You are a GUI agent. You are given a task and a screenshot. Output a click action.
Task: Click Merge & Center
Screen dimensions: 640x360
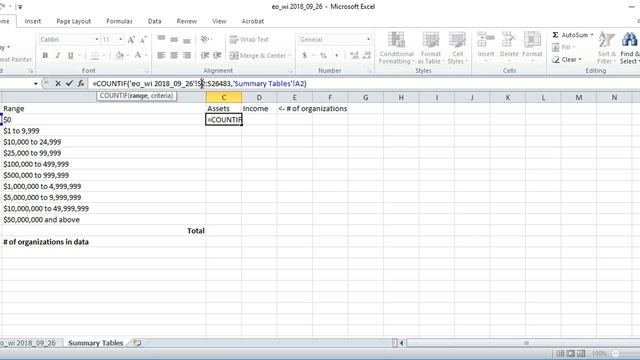pyautogui.click(x=258, y=56)
